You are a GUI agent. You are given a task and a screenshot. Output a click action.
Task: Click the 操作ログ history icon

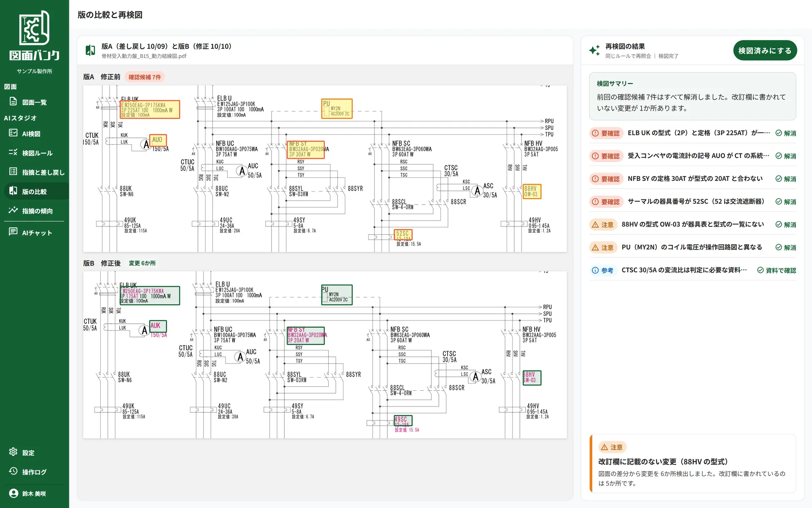13,472
